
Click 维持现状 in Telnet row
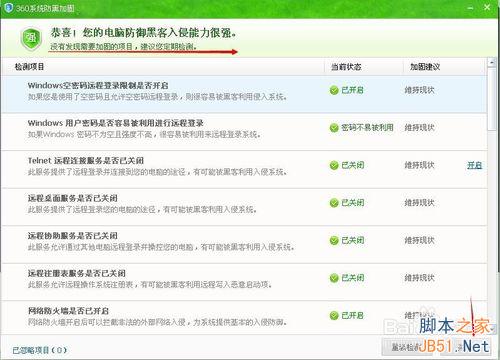pyautogui.click(x=419, y=165)
